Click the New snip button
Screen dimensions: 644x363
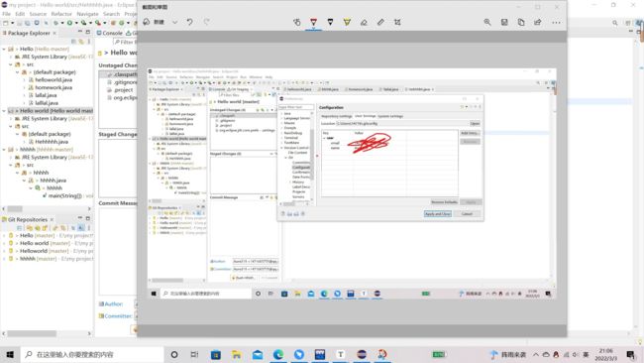tap(155, 22)
